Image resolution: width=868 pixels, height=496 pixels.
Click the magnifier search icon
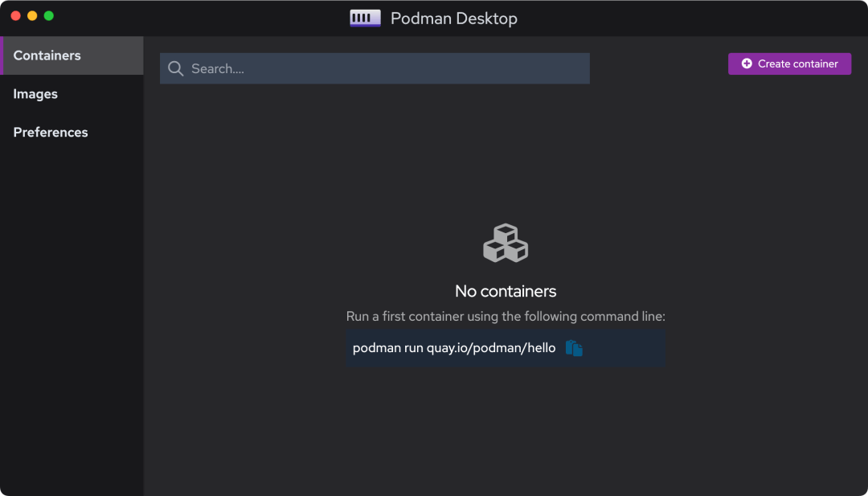[x=175, y=68]
